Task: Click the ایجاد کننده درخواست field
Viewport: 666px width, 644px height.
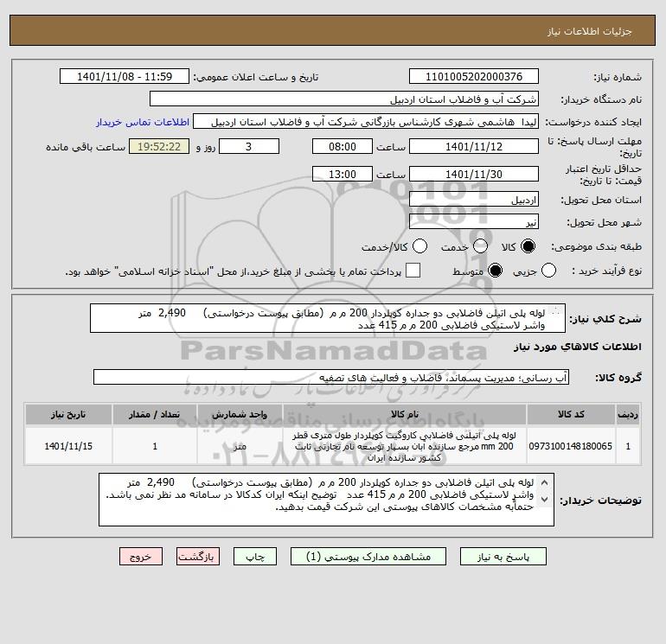Action: [x=366, y=121]
